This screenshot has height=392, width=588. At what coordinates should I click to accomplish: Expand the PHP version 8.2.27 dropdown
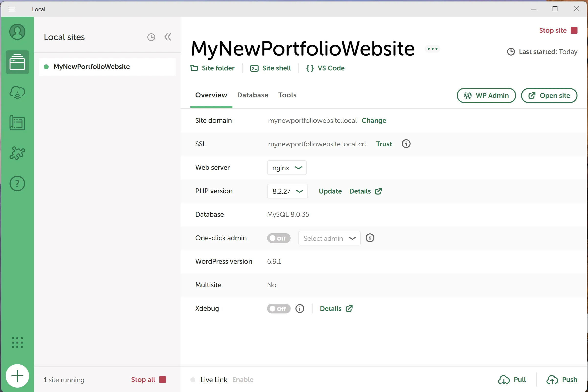tap(287, 191)
